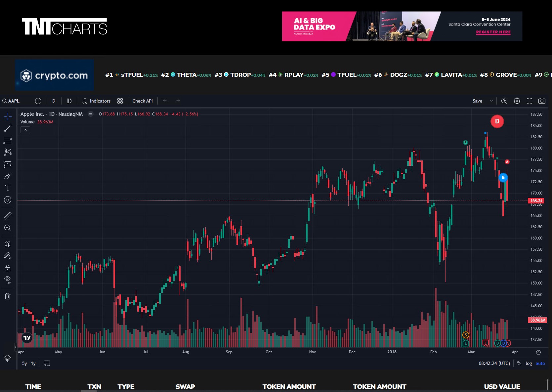This screenshot has height=392, width=552.
Task: Click the 168.34 current price label
Action: (536, 200)
